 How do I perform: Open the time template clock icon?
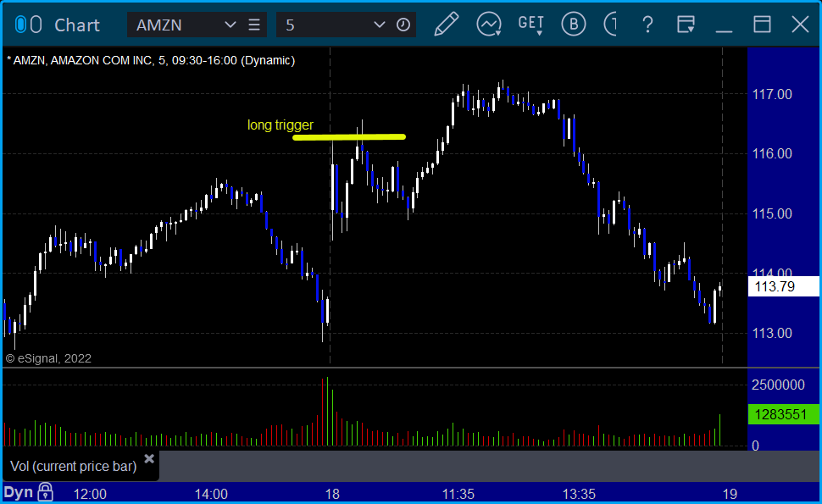pyautogui.click(x=403, y=25)
